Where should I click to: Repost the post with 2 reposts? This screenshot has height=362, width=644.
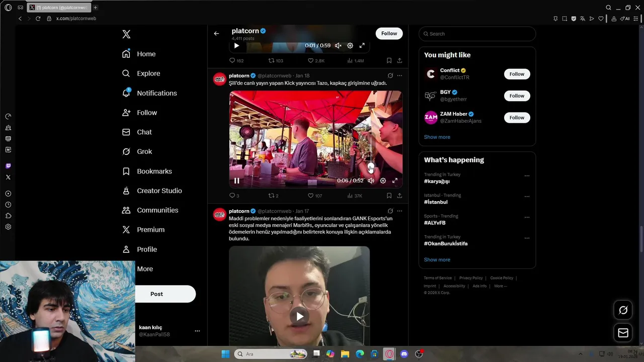(x=273, y=196)
